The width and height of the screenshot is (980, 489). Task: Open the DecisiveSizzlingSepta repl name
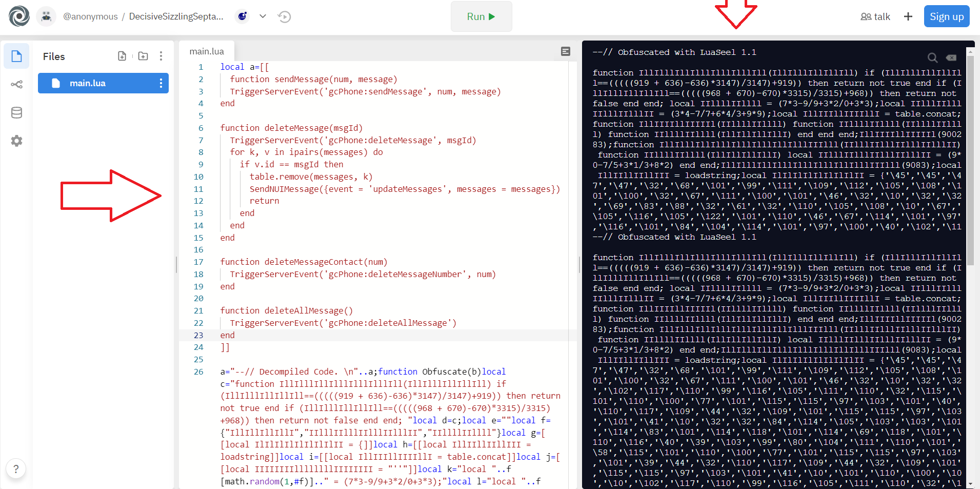(176, 16)
